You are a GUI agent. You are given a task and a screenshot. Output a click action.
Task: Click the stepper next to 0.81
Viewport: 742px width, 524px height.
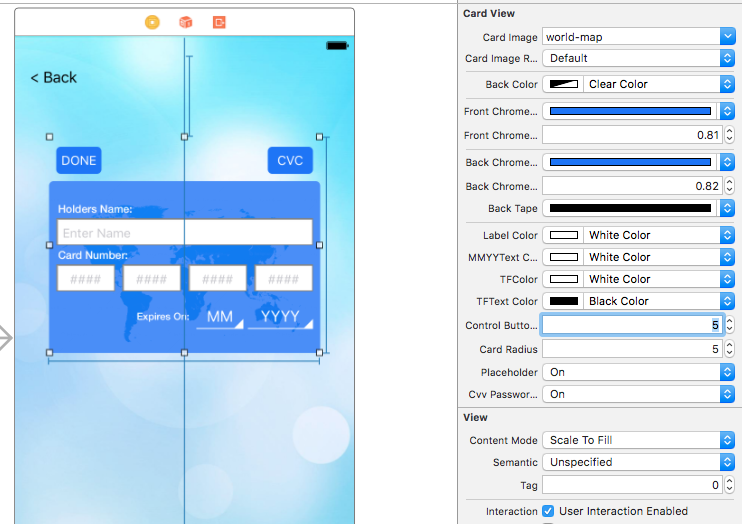coord(729,135)
